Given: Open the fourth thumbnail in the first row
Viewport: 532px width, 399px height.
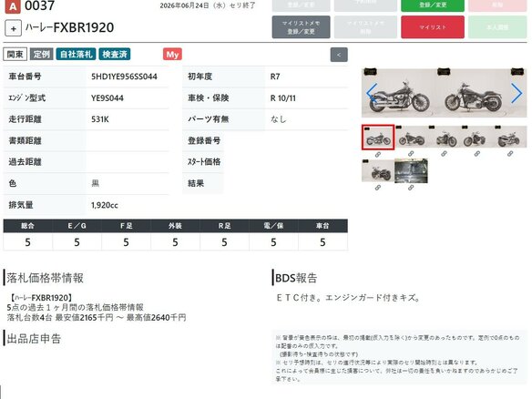Looking at the screenshot, I should click(477, 137).
